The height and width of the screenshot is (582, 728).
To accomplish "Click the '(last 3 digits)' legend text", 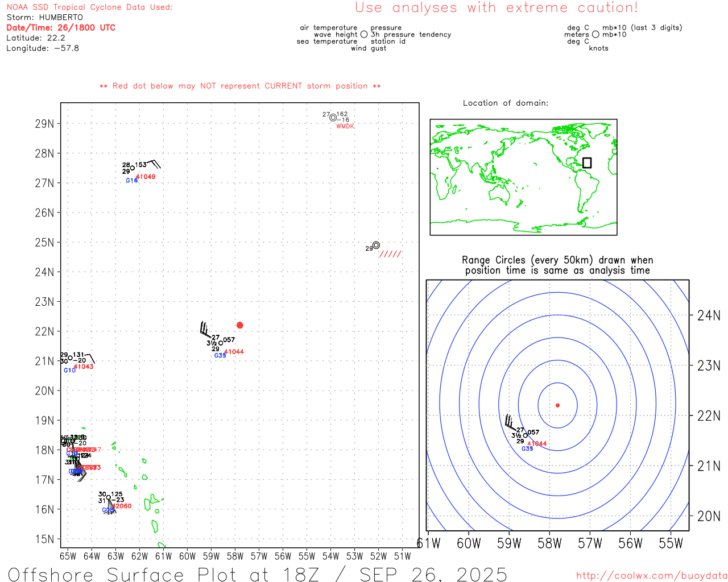I will pyautogui.click(x=656, y=28).
